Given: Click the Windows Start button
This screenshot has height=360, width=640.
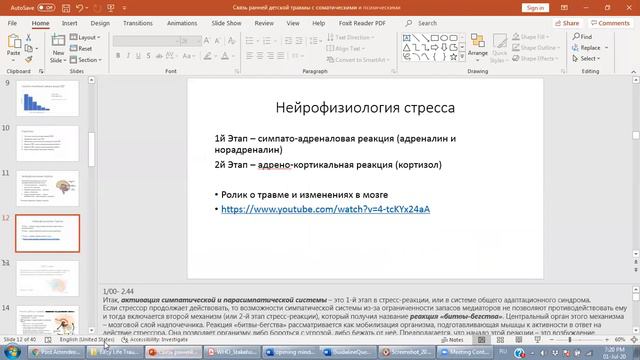Looking at the screenshot, I should pyautogui.click(x=12, y=352).
